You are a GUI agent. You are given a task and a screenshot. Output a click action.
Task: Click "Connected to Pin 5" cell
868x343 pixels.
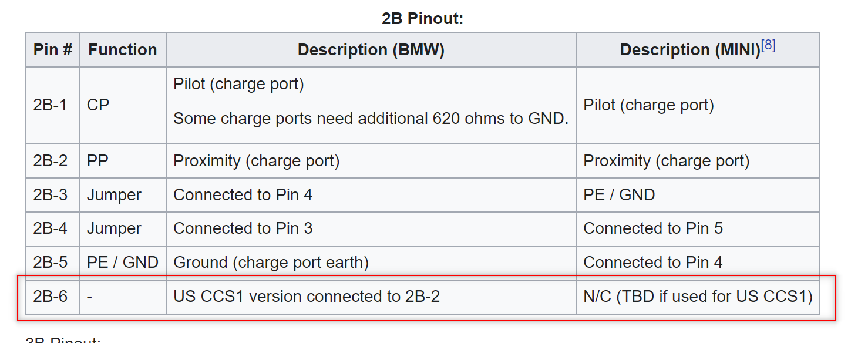tap(652, 228)
